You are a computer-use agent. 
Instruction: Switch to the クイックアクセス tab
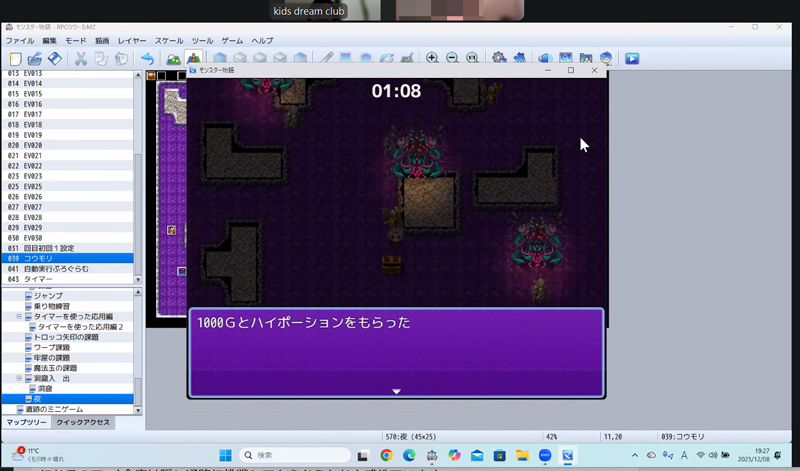click(x=83, y=423)
